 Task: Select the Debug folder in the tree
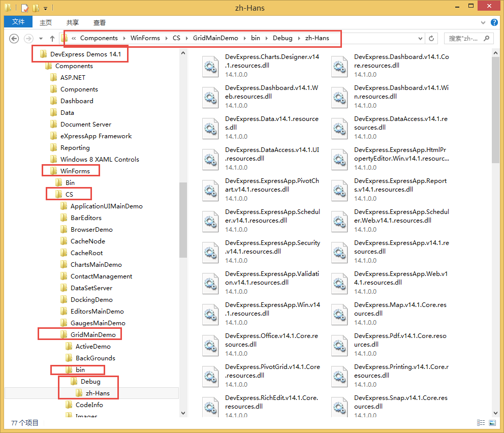(x=90, y=382)
